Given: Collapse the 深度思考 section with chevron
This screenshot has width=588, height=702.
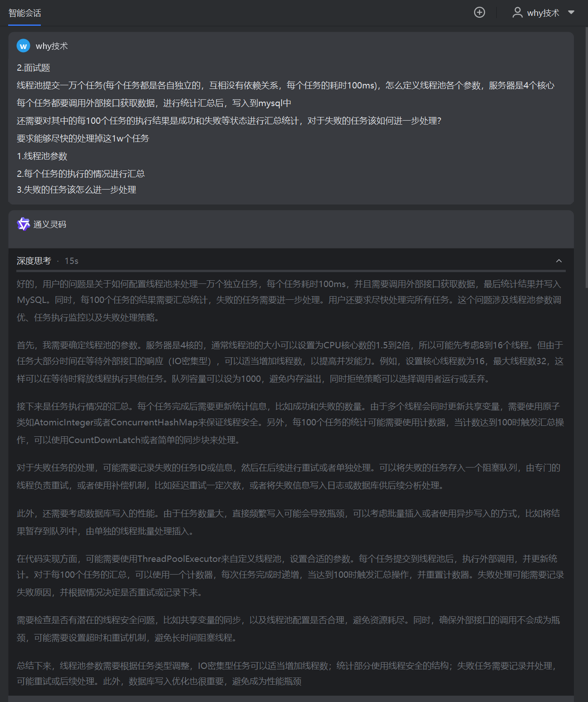Looking at the screenshot, I should [559, 261].
